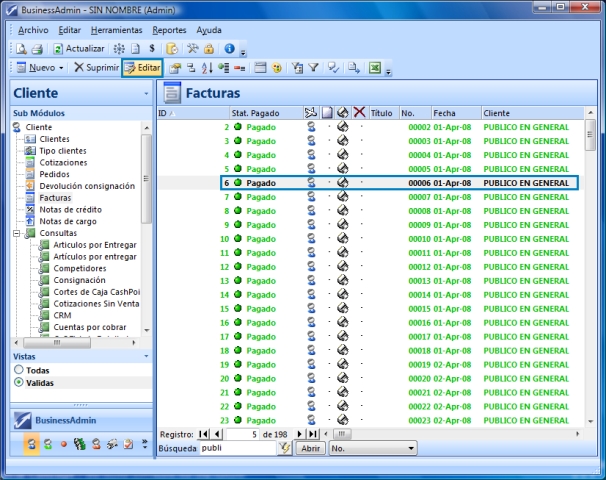The width and height of the screenshot is (606, 480).
Task: Select Cotizaciones in the Cliente tree
Action: pos(62,162)
